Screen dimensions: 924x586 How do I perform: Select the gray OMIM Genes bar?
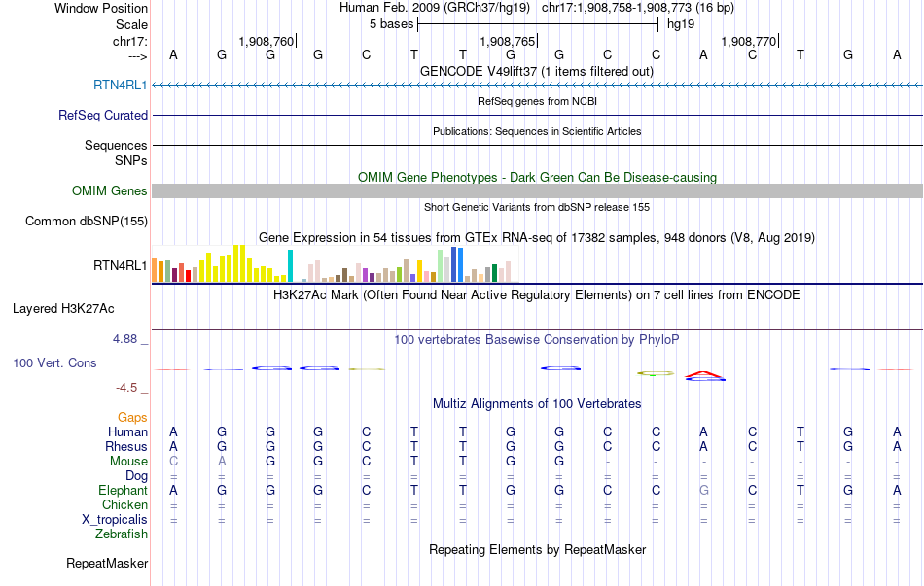coord(537,190)
